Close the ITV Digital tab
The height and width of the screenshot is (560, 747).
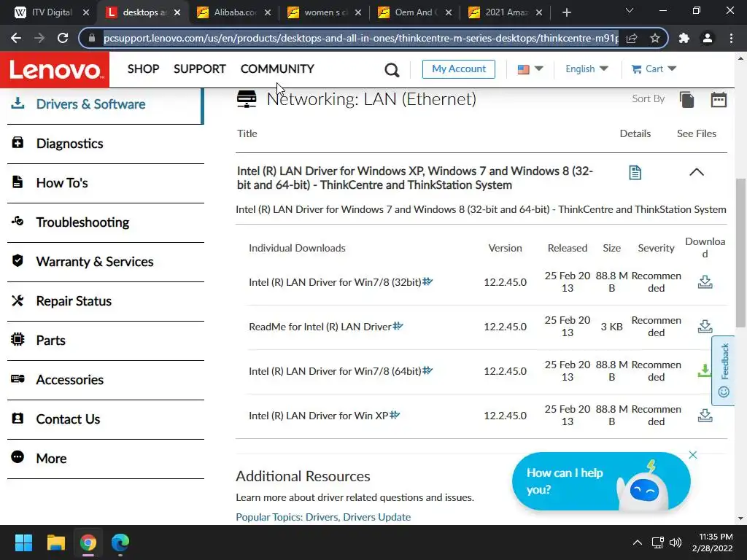click(86, 12)
